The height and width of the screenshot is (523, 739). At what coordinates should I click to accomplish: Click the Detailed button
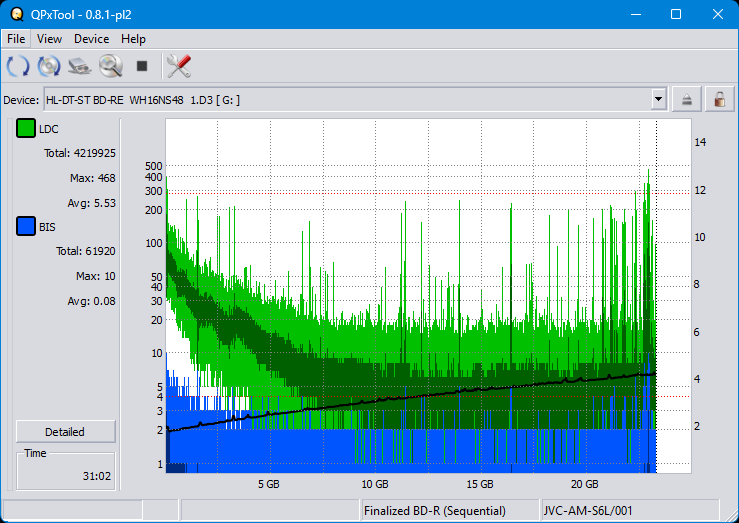(65, 432)
